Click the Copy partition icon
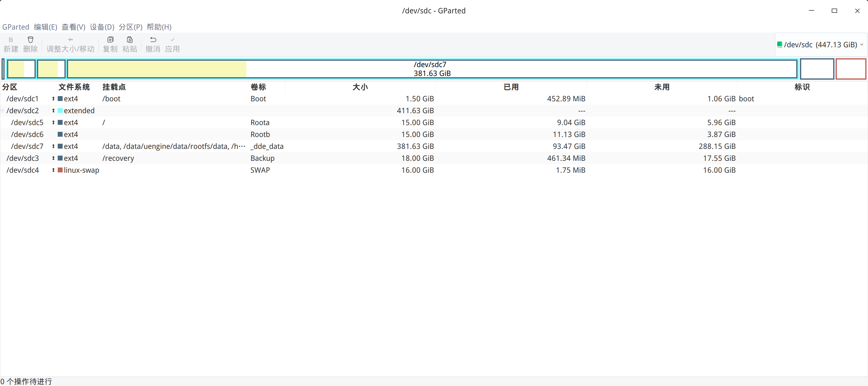Screen dimensions: 868x386 click(x=110, y=40)
